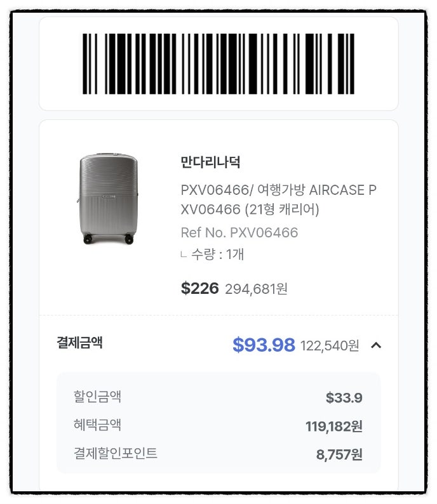Click the suitcase handle in the product image
The width and height of the screenshot is (437, 504).
pyautogui.click(x=108, y=155)
